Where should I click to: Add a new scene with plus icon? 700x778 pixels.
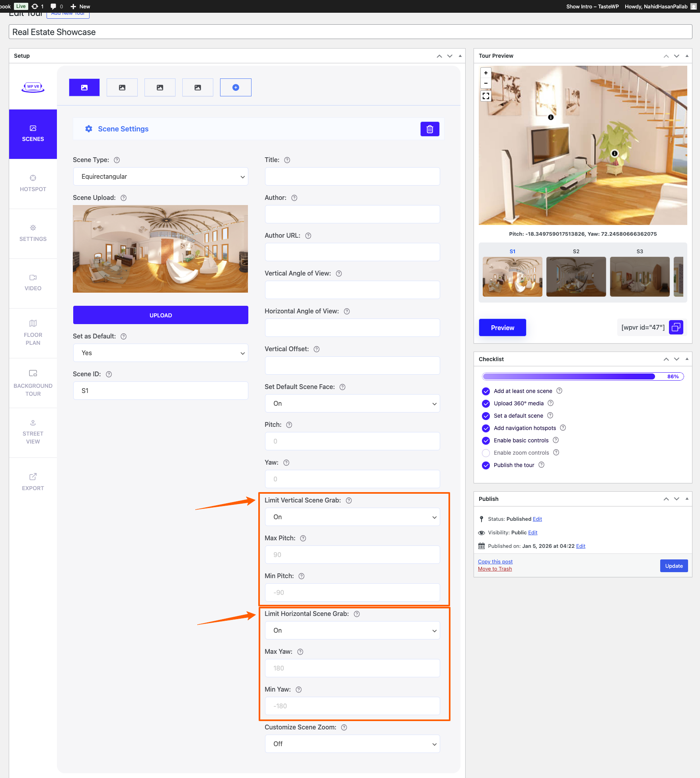tap(236, 88)
